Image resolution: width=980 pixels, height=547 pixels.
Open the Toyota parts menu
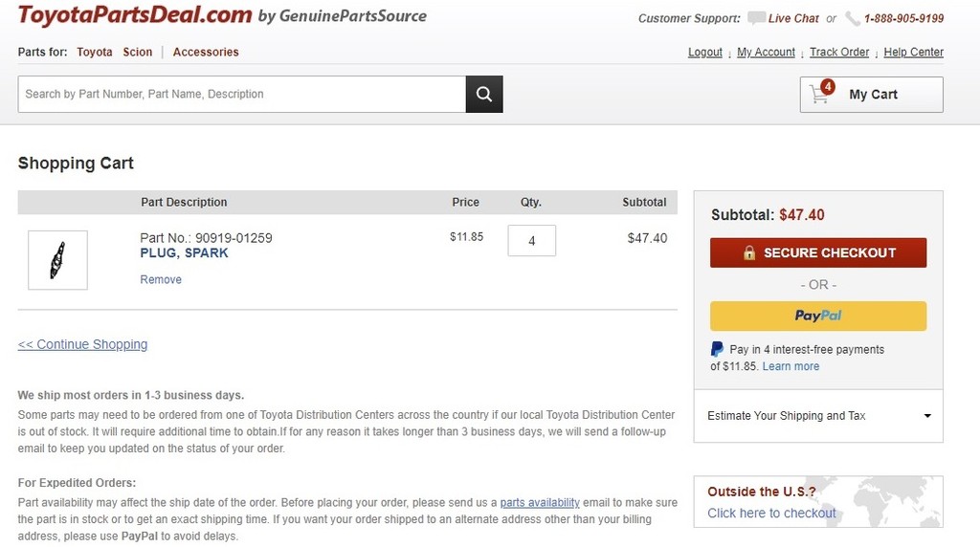click(x=95, y=52)
